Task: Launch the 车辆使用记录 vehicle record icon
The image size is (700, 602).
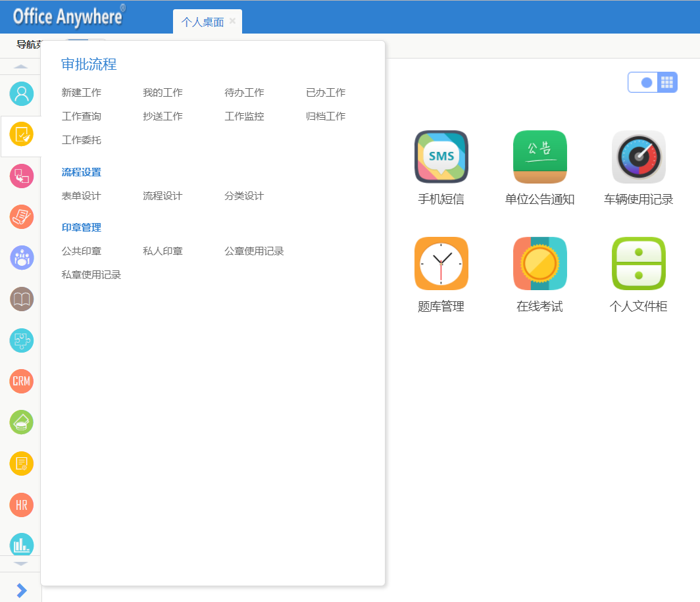Action: [x=638, y=157]
